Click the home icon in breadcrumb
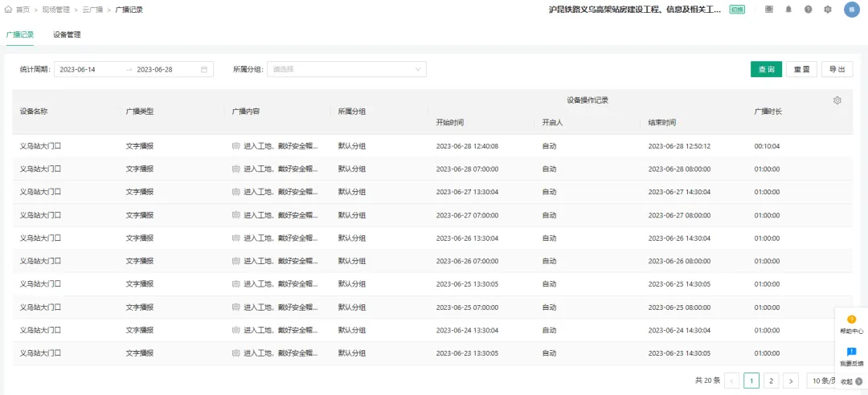868x395 pixels. (x=8, y=10)
